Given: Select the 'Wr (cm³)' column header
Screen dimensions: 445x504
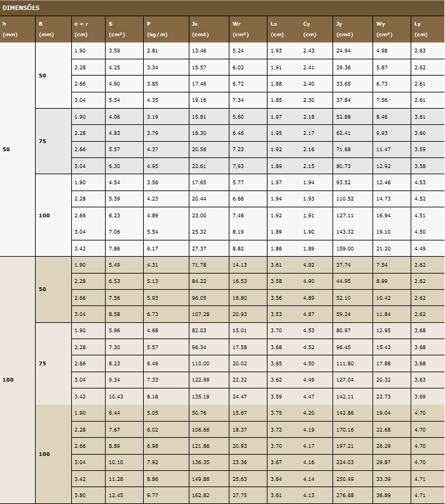Looking at the screenshot, I should [247, 29].
